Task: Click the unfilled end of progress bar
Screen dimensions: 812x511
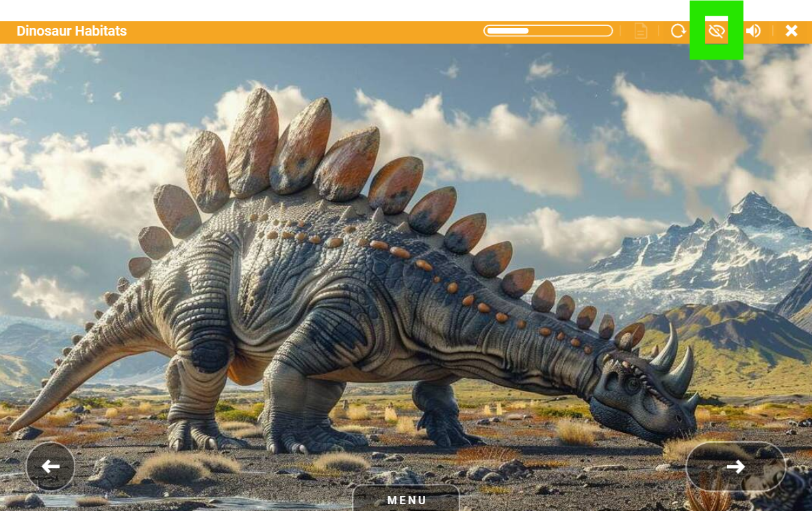Action: 570,31
